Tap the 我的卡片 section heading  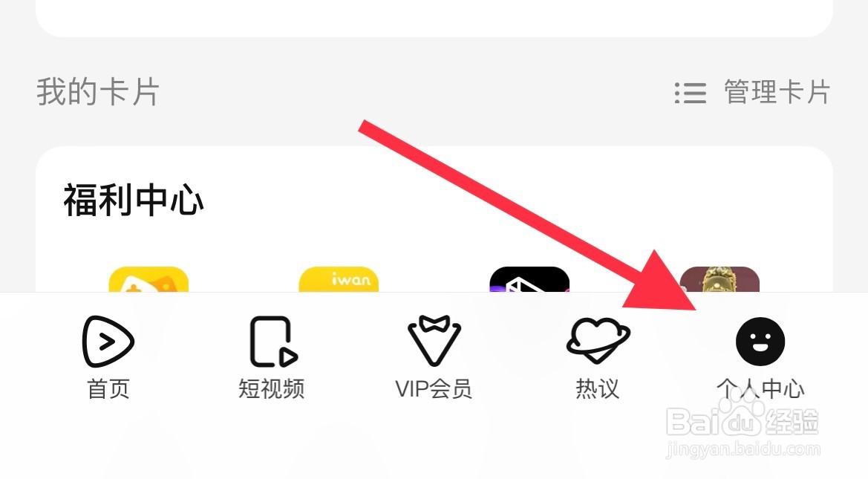pyautogui.click(x=98, y=92)
